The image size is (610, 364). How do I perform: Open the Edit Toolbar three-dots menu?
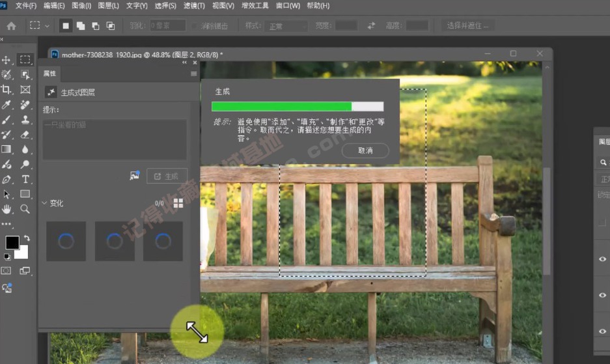coord(7,224)
